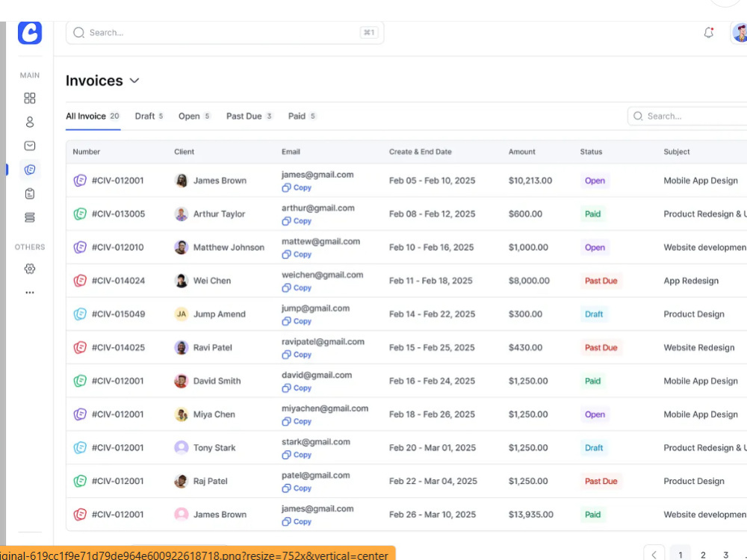Go to page 3
Image resolution: width=747 pixels, height=560 pixels.
click(725, 555)
